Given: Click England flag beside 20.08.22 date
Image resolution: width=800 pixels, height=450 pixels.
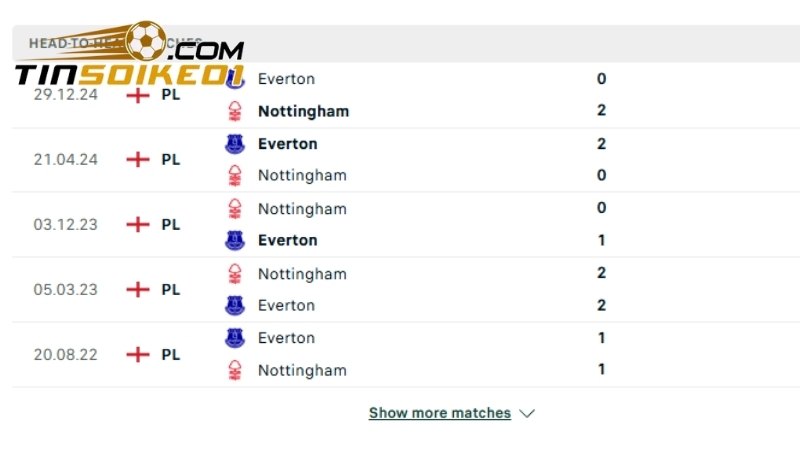Looking at the screenshot, I should coord(137,354).
